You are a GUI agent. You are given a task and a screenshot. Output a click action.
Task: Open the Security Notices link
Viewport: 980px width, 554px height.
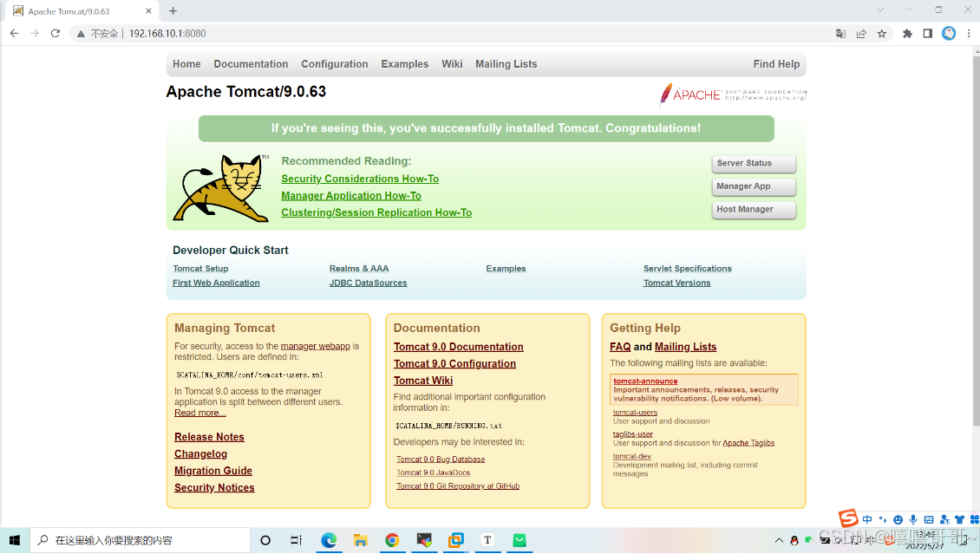coord(214,488)
